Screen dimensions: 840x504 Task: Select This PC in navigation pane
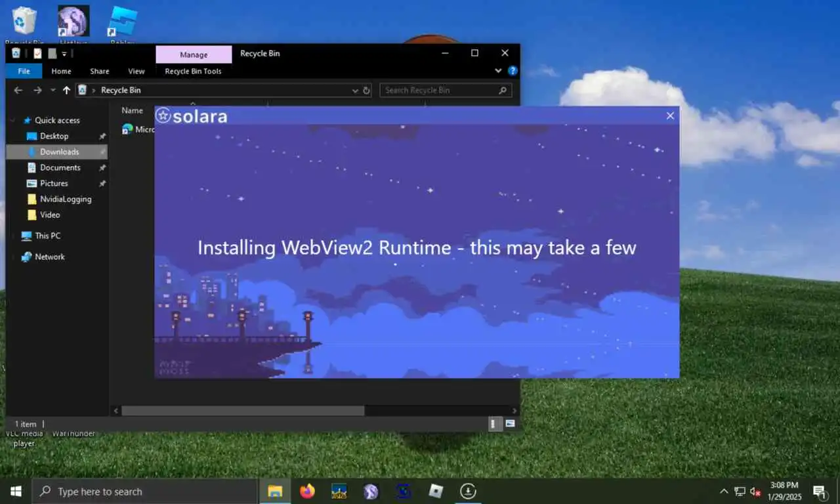47,236
